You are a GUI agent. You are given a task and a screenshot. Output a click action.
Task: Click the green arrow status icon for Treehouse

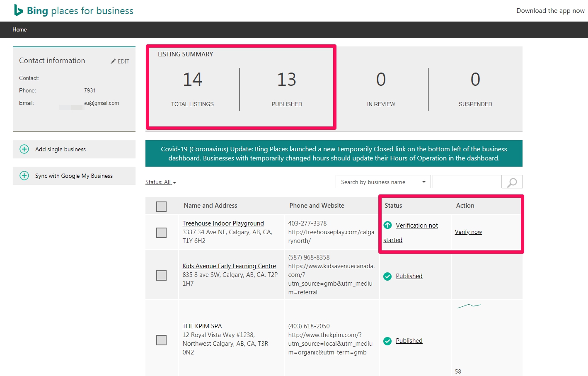coord(387,225)
